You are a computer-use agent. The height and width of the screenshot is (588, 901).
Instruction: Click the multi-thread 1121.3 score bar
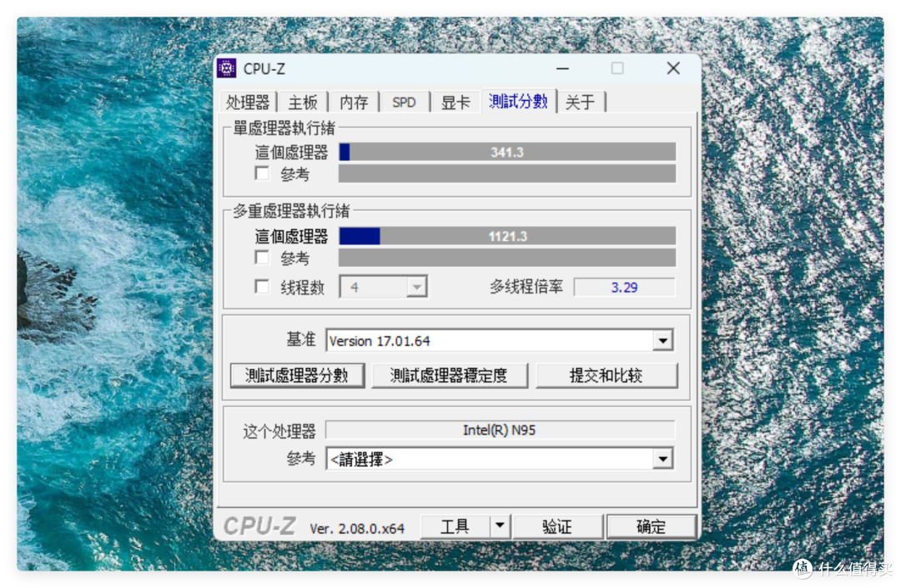coord(507,236)
